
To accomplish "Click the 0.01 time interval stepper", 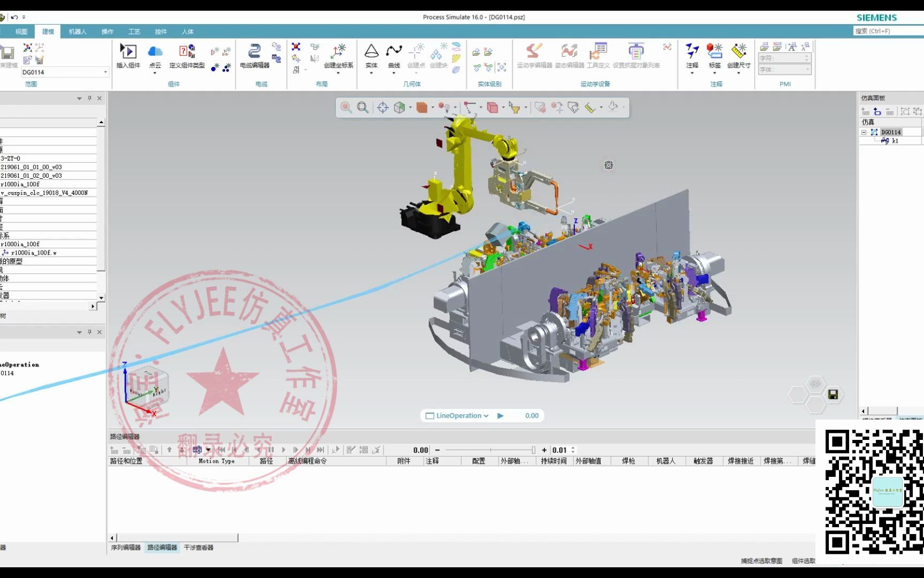I will tap(573, 450).
